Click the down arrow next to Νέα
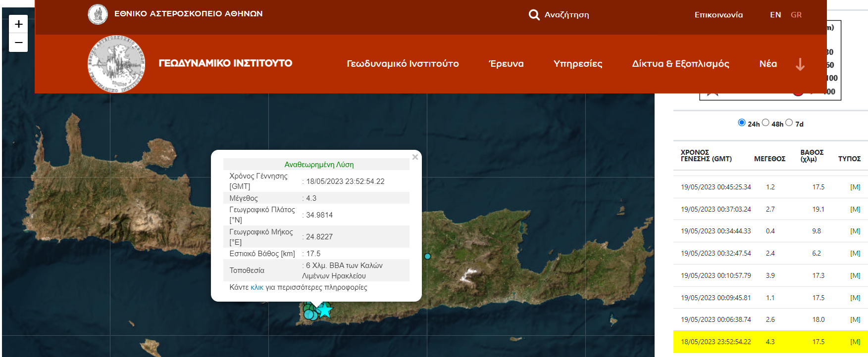This screenshot has width=868, height=357. click(800, 64)
